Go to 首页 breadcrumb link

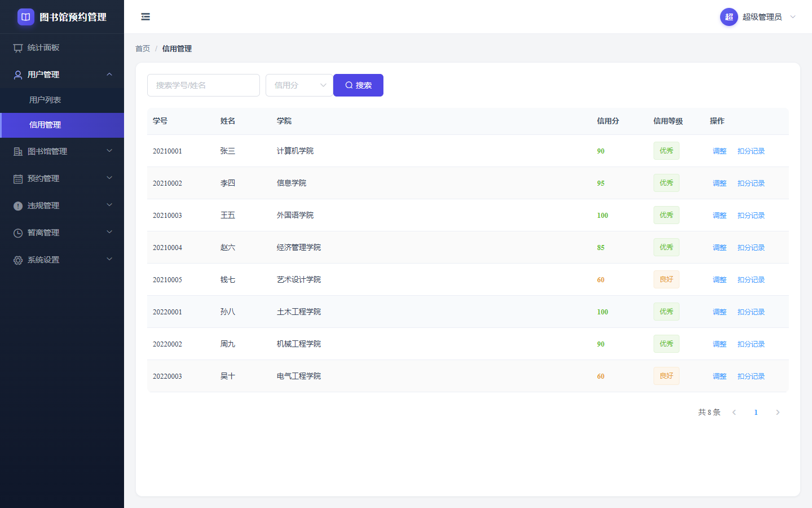(143, 49)
